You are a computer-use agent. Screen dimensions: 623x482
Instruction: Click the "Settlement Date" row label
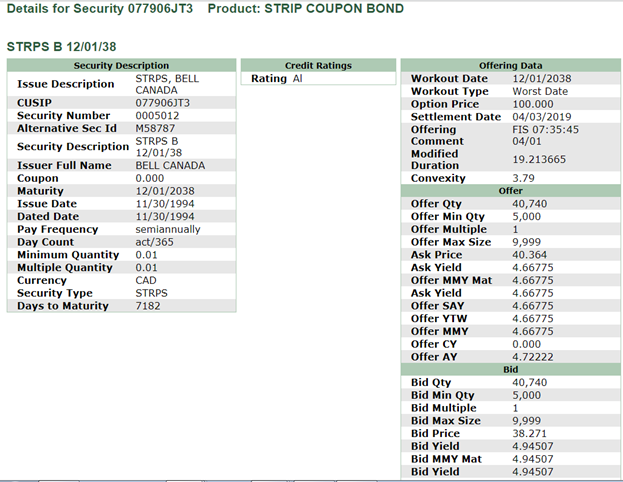pyautogui.click(x=456, y=117)
